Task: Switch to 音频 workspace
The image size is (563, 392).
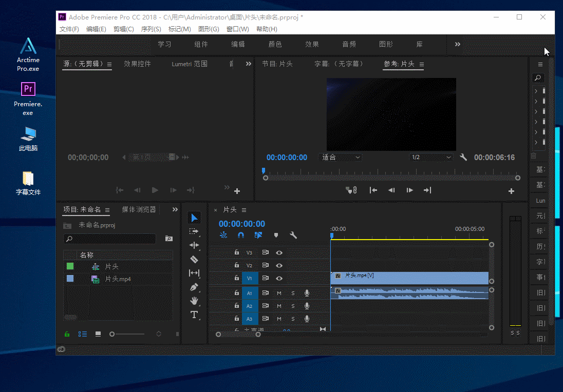Action: coord(349,44)
